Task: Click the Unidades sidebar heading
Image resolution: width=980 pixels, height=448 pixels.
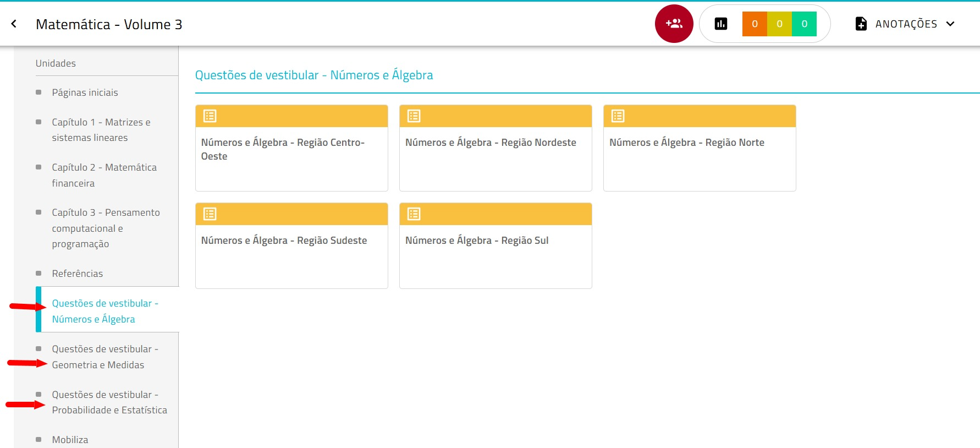Action: tap(56, 63)
